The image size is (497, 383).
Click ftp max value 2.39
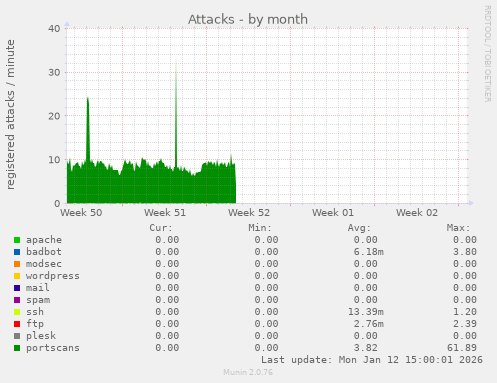pos(465,324)
